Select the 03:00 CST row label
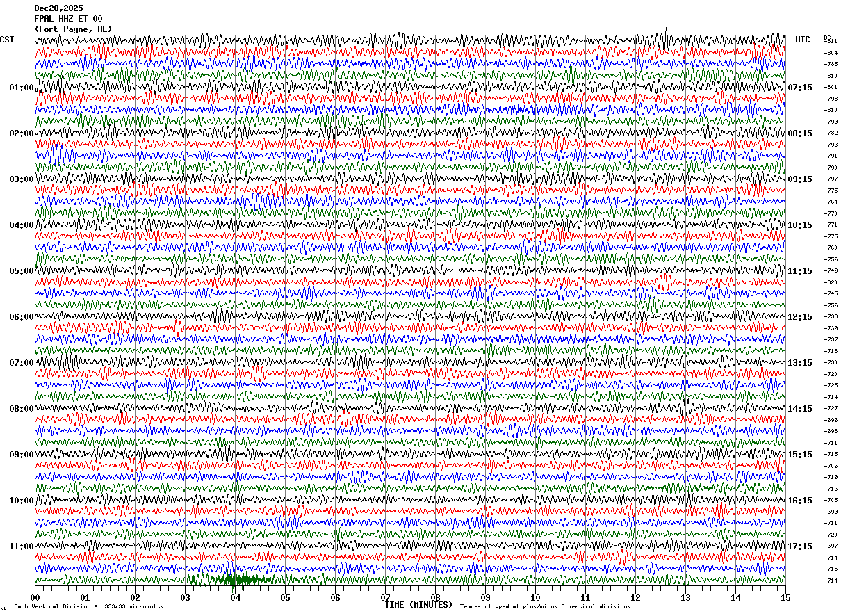The image size is (841, 616). 22,179
